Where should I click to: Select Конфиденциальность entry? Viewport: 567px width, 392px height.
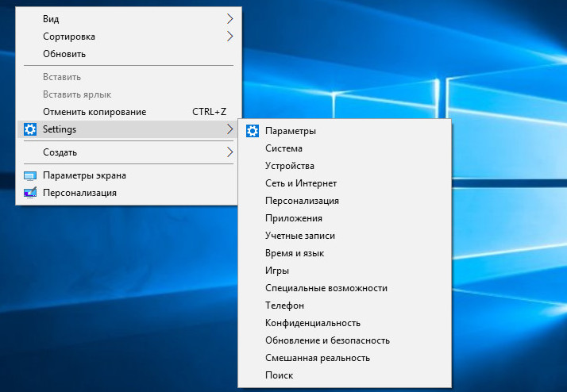pyautogui.click(x=345, y=323)
